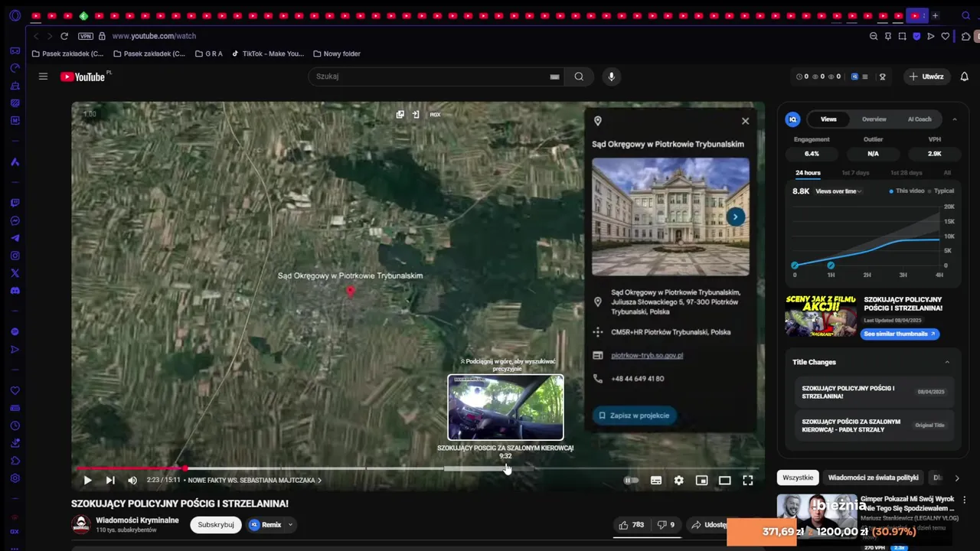
Task: Open options menu for Gimper video
Action: [x=965, y=500]
